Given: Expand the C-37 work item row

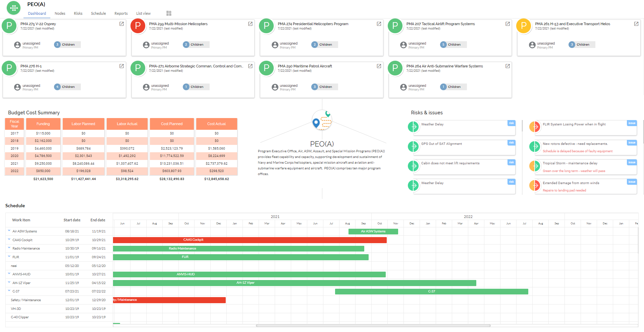Looking at the screenshot, I should (x=9, y=291).
